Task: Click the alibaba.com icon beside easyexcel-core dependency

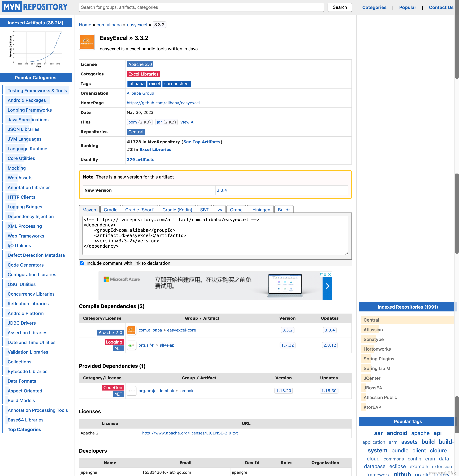Action: 131,330
